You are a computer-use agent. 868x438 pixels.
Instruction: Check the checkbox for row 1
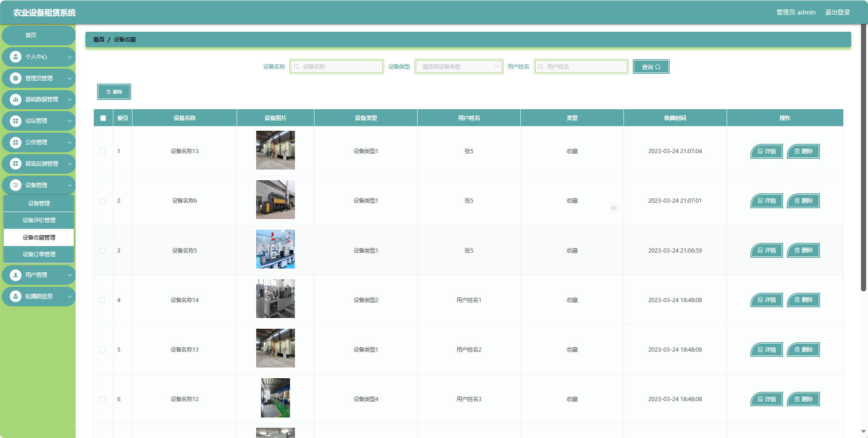tap(103, 151)
